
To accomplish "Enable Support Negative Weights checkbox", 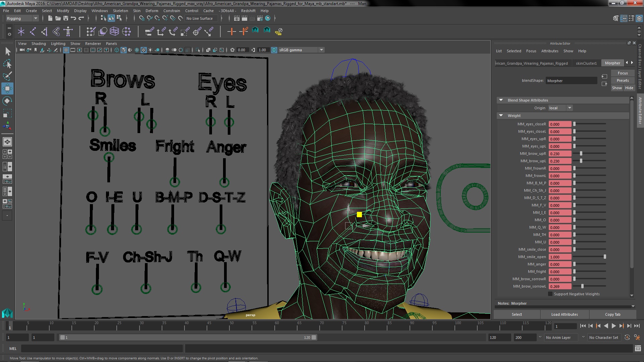I will coord(550,294).
